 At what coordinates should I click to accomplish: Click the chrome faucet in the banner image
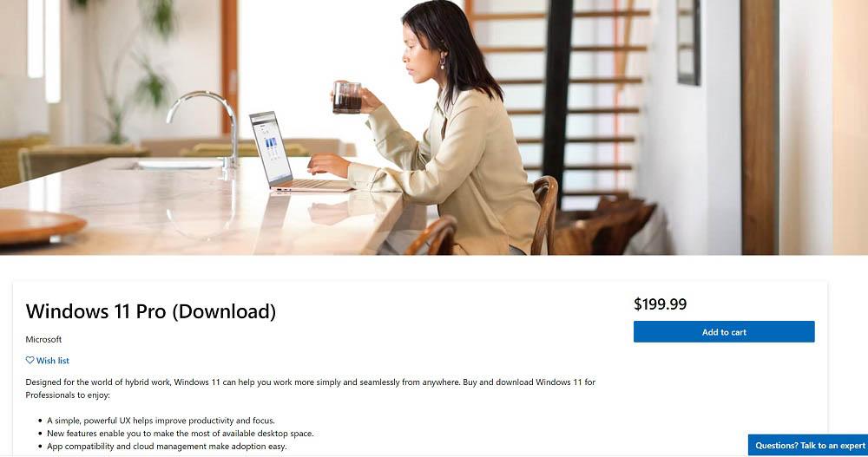(207, 127)
